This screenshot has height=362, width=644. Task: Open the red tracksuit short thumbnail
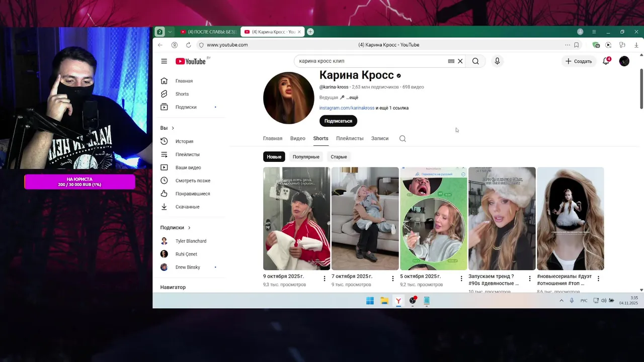297,219
